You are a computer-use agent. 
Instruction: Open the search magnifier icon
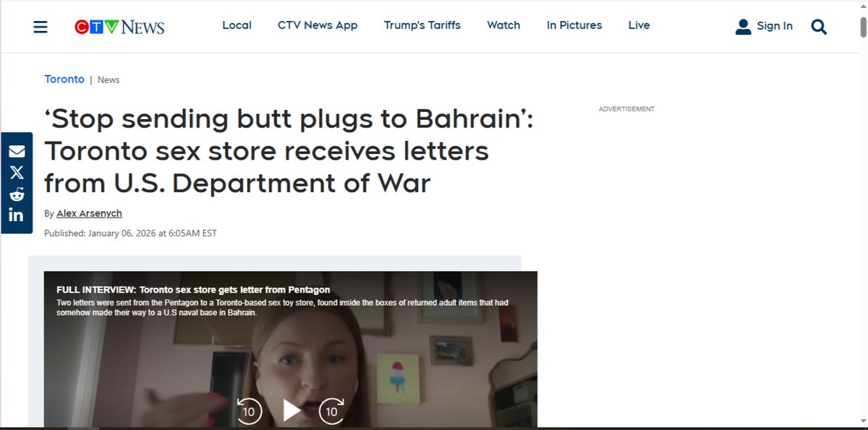(x=819, y=26)
